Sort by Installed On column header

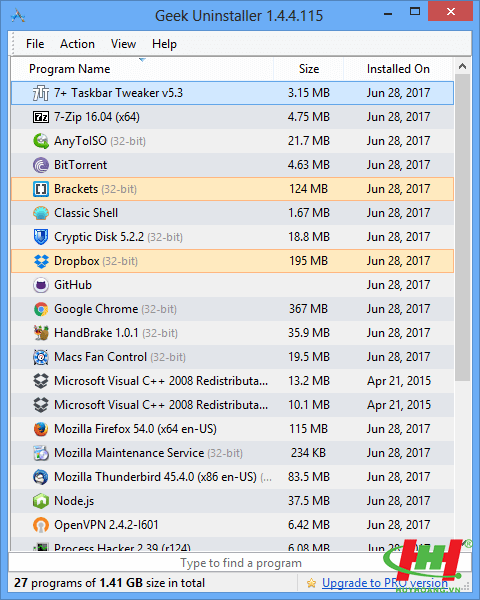pos(398,69)
